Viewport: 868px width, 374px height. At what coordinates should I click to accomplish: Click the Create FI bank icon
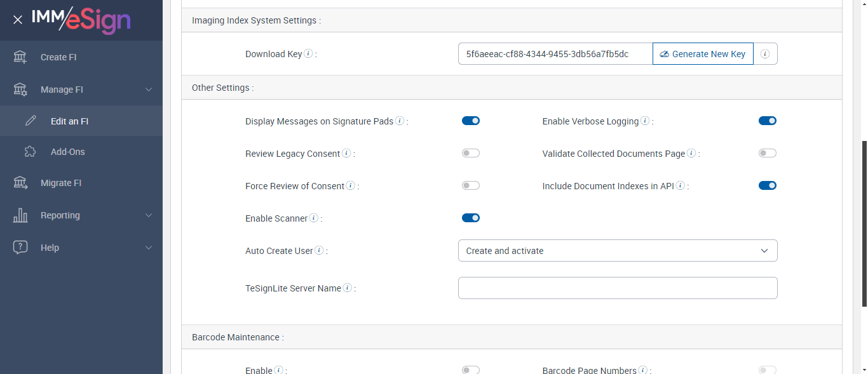20,57
